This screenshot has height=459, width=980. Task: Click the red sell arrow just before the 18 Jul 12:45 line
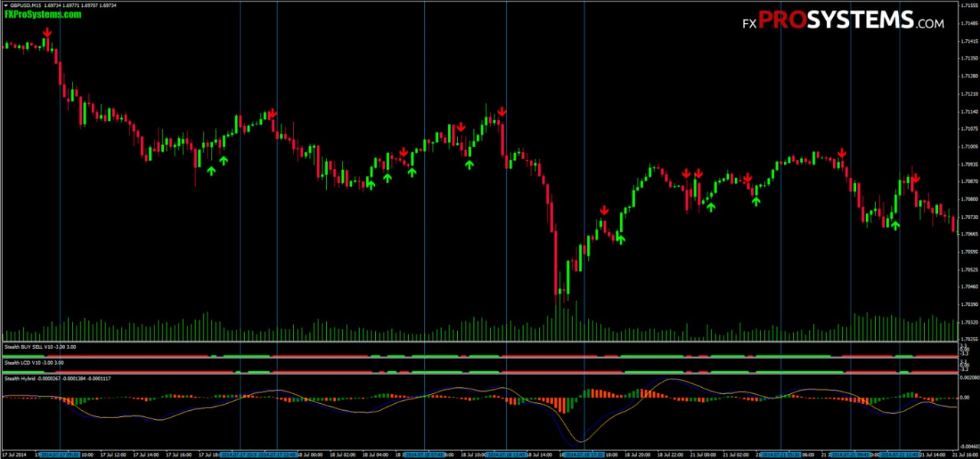(501, 112)
